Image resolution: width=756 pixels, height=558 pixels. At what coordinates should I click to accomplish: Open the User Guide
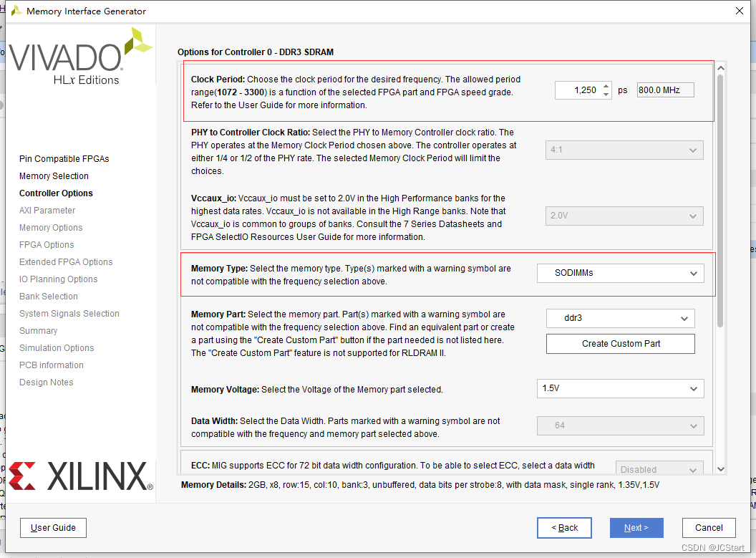[x=53, y=528]
